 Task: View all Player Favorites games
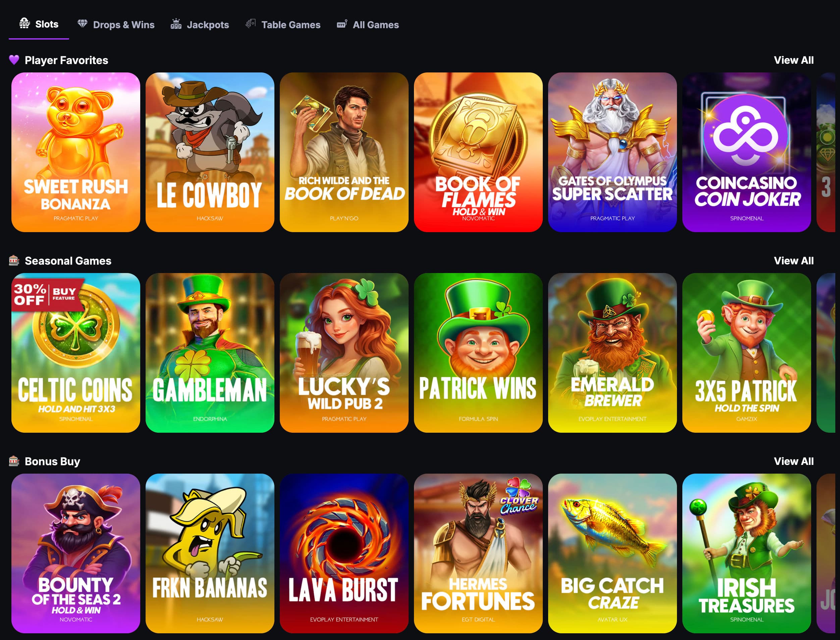[x=793, y=60]
